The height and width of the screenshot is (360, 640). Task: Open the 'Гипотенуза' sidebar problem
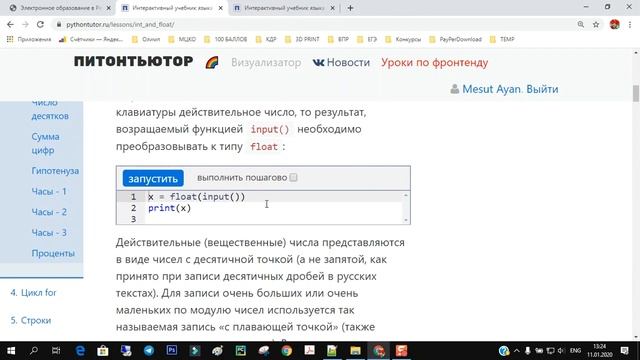click(x=55, y=171)
